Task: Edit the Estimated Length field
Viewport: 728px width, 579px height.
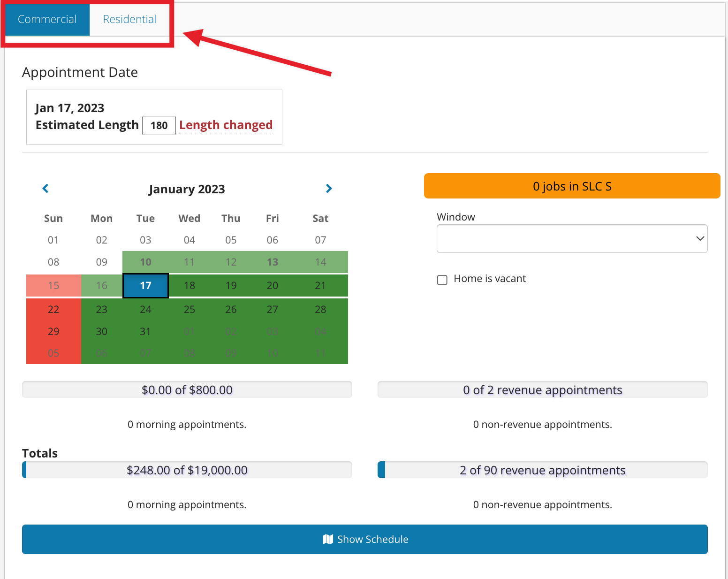Action: [159, 125]
